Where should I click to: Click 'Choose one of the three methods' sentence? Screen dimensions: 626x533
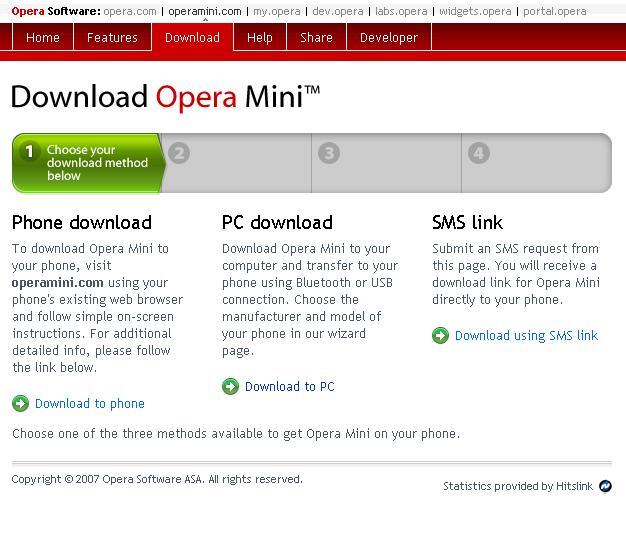[x=236, y=433]
